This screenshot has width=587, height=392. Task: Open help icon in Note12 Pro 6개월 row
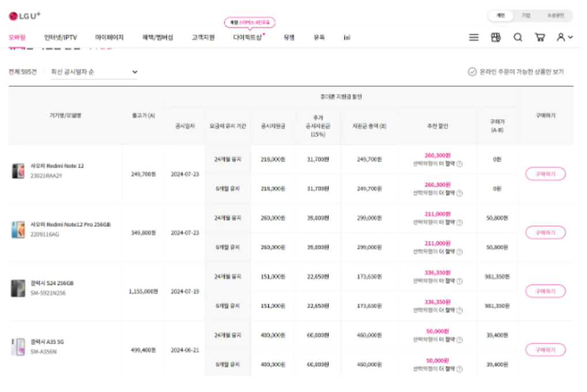(x=459, y=252)
